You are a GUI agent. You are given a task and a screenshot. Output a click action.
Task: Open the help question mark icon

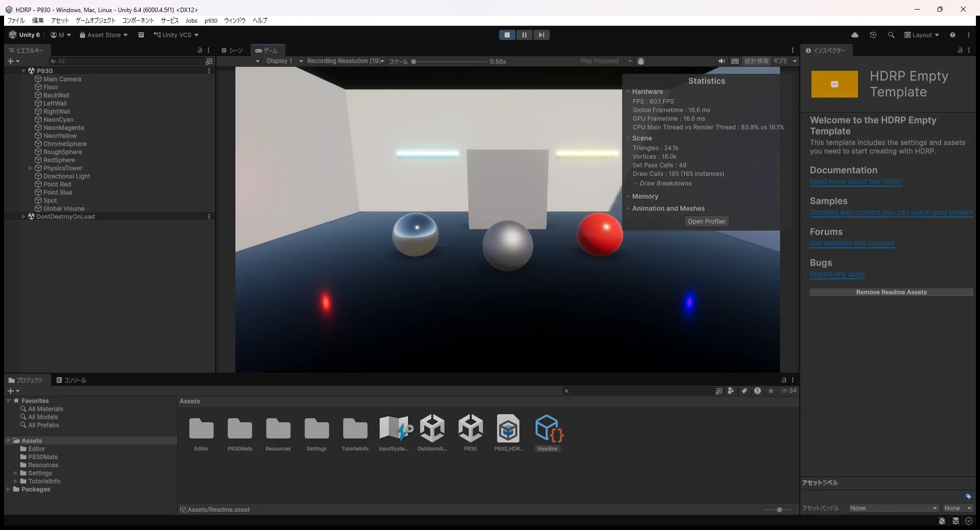[953, 35]
